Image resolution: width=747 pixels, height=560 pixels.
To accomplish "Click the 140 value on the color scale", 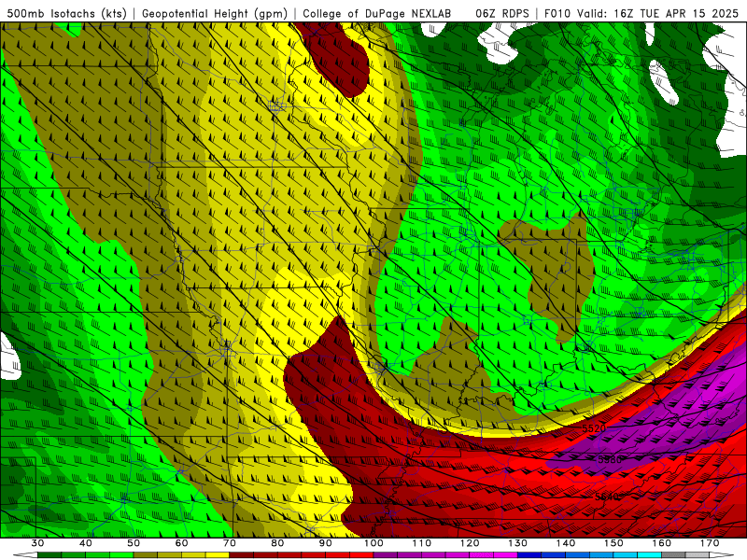I will coord(566,543).
